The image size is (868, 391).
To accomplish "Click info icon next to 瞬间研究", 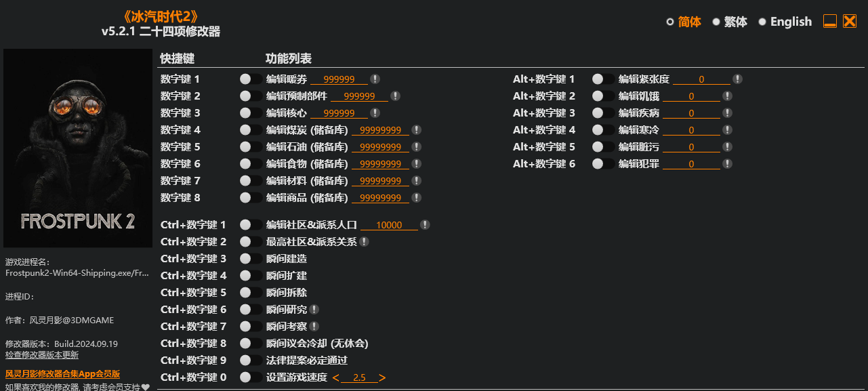I will [x=314, y=310].
